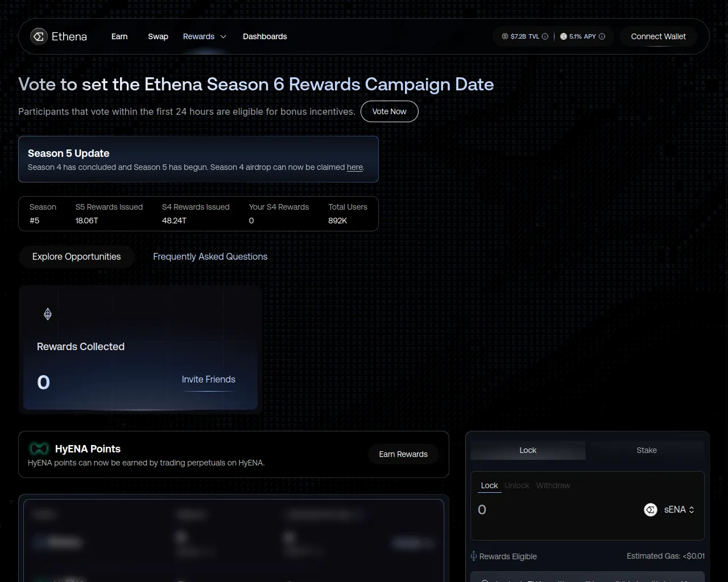Viewport: 728px width, 582px height.
Task: Go to the Swap page
Action: [x=158, y=36]
